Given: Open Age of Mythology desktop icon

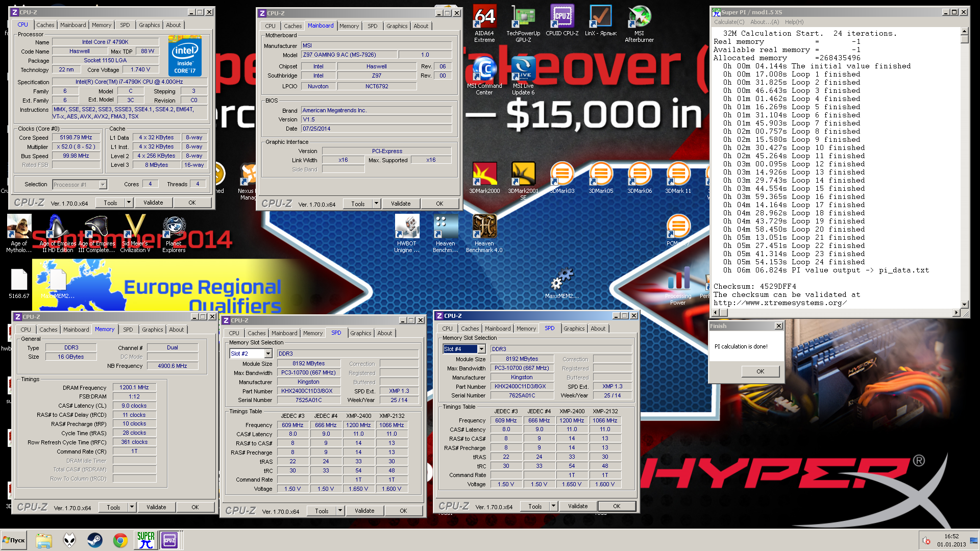Looking at the screenshot, I should pos(19,233).
